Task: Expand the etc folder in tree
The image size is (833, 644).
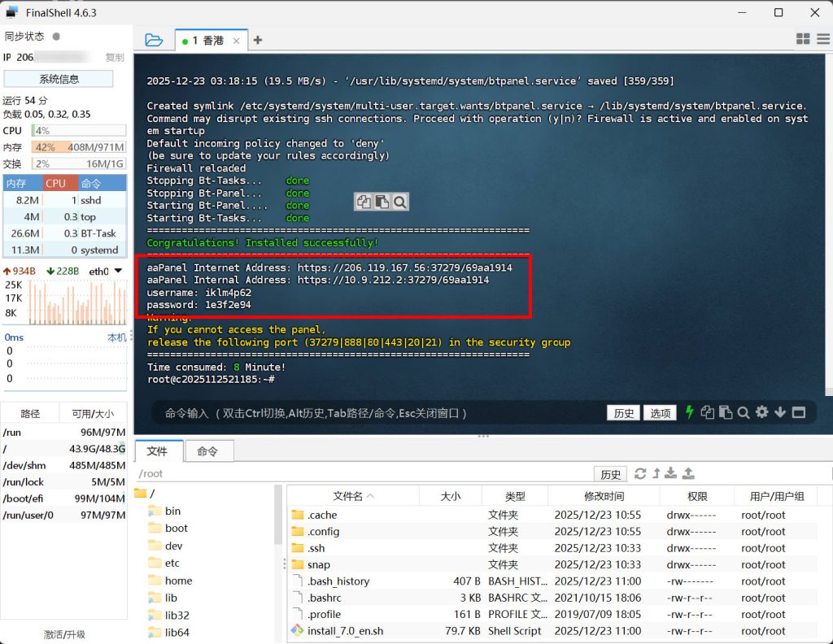Action: pos(172,563)
